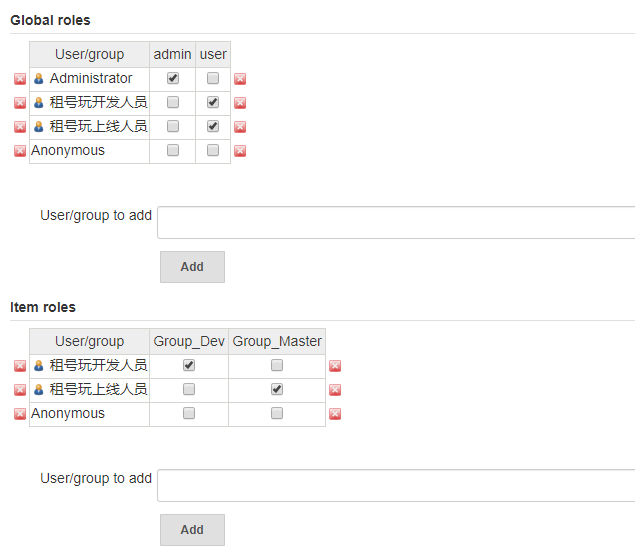Click Add button under Item roles
The height and width of the screenshot is (556, 635).
(192, 530)
